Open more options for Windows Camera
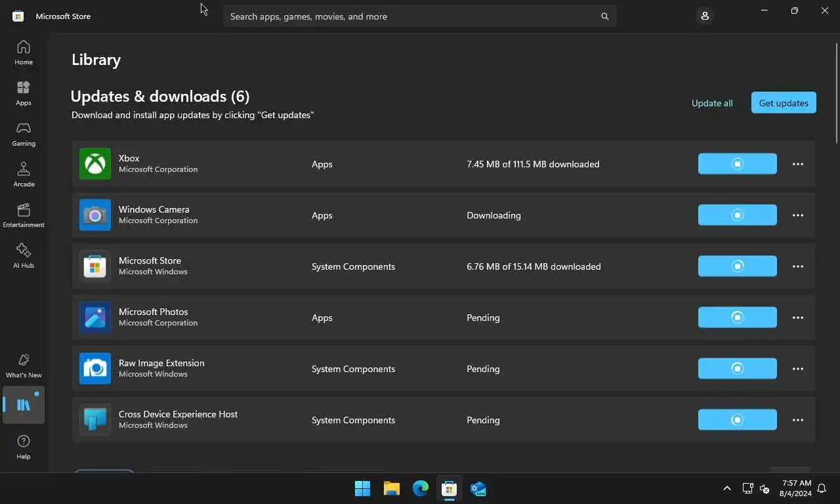The width and height of the screenshot is (840, 504). 798,215
